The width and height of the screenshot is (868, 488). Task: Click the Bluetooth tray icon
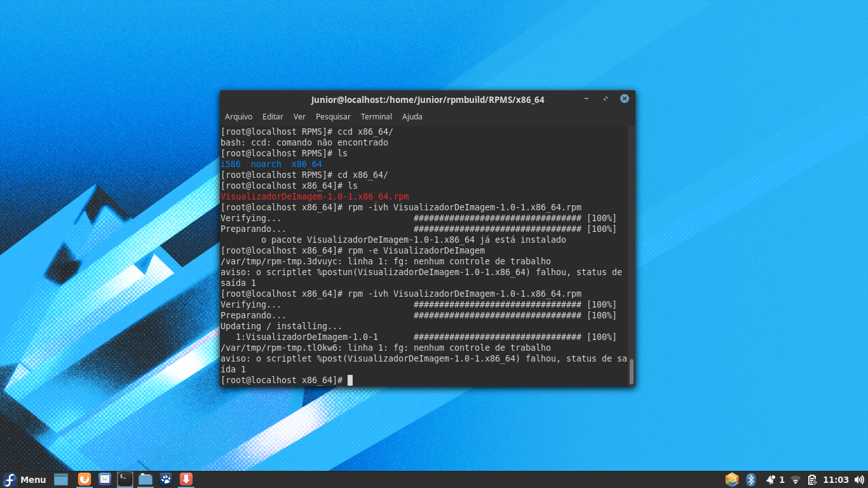751,480
